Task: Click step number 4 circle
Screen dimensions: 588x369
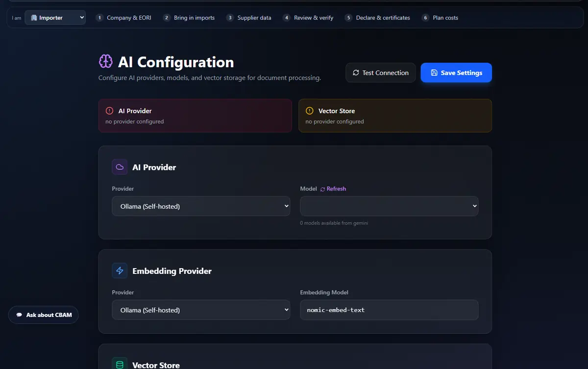Action: click(x=287, y=18)
